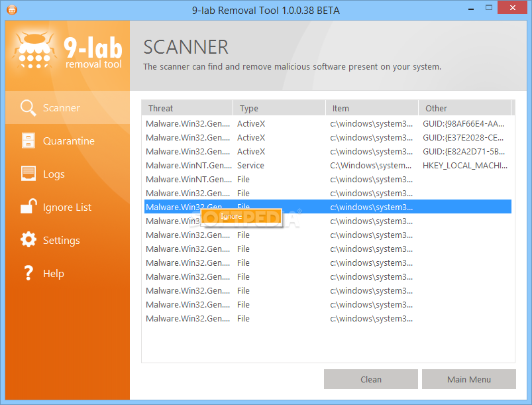Open the Quarantine section label
This screenshot has height=405, width=532.
point(69,141)
